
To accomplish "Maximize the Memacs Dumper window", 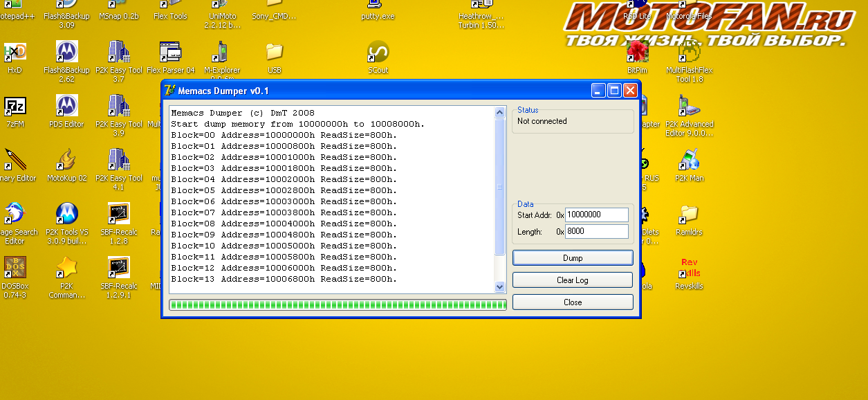I will 614,91.
